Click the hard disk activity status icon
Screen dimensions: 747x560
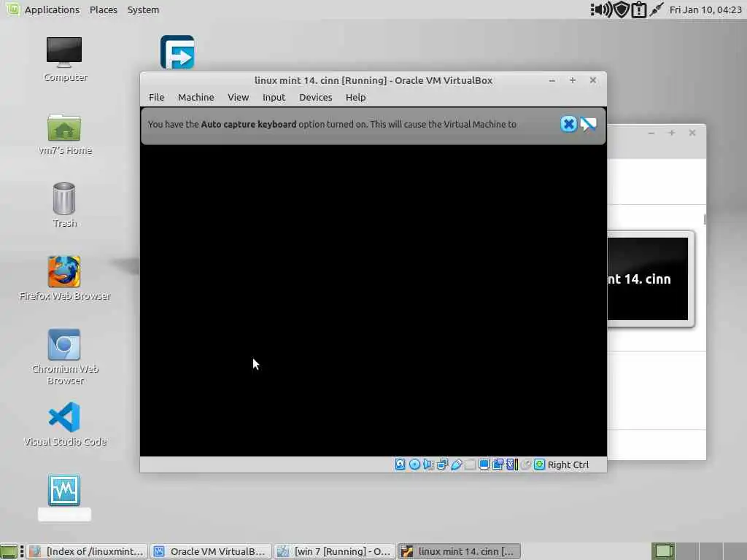400,464
